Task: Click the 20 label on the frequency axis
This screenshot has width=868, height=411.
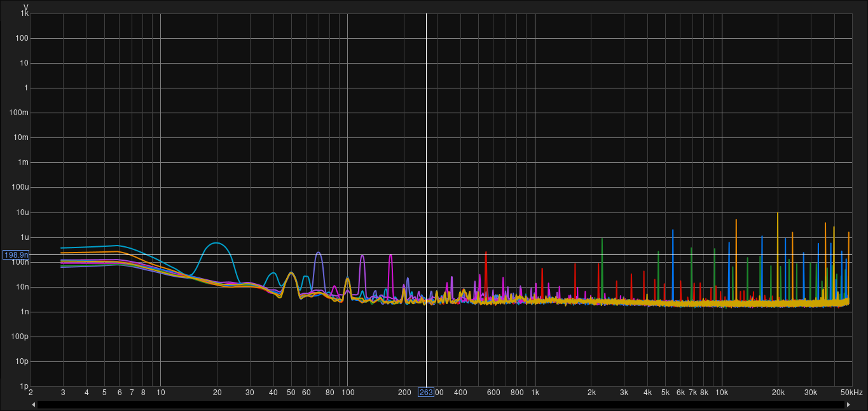Action: coord(217,393)
